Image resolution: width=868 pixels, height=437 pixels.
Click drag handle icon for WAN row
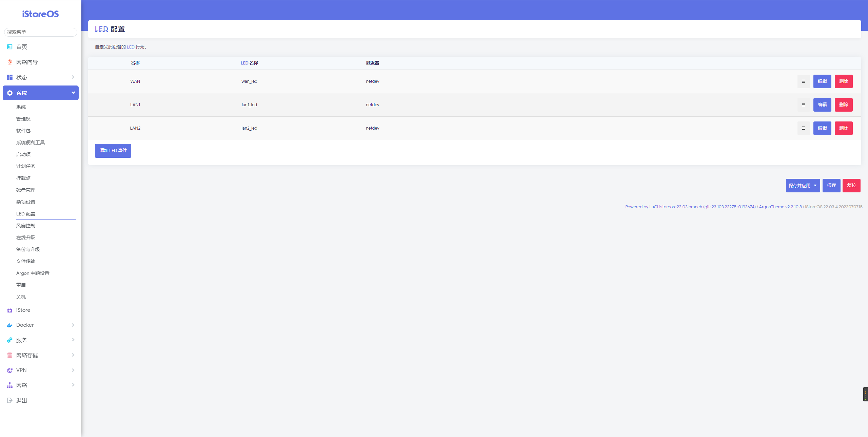tap(803, 81)
